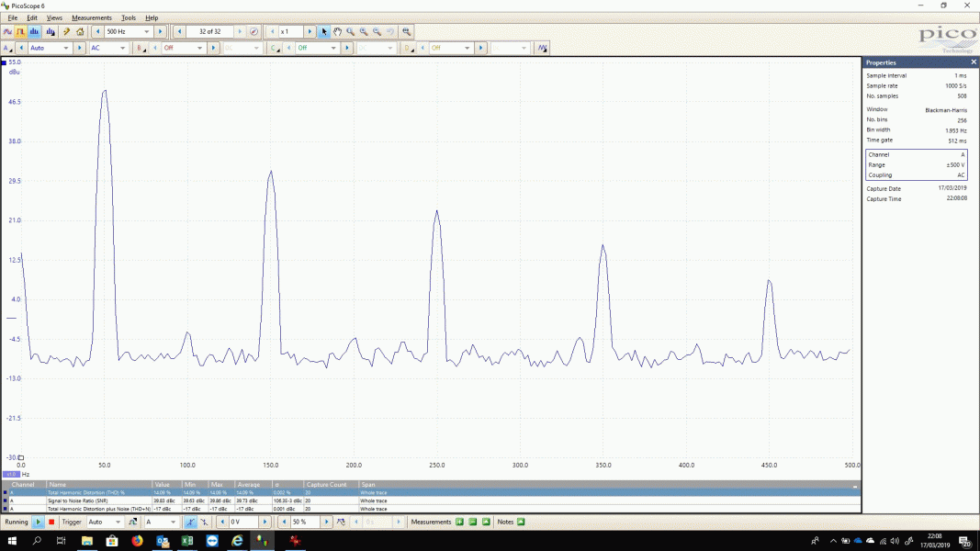
Task: Click the zoom out tool
Action: (x=377, y=31)
